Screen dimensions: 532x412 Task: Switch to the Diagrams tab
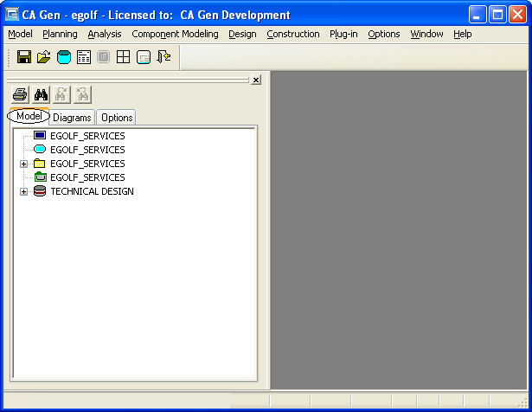click(72, 118)
